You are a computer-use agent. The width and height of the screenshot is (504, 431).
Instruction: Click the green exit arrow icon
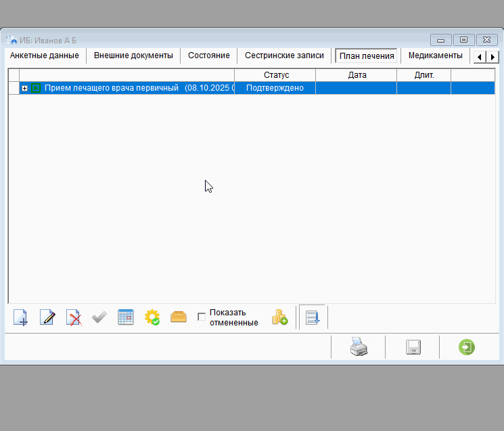tap(466, 347)
